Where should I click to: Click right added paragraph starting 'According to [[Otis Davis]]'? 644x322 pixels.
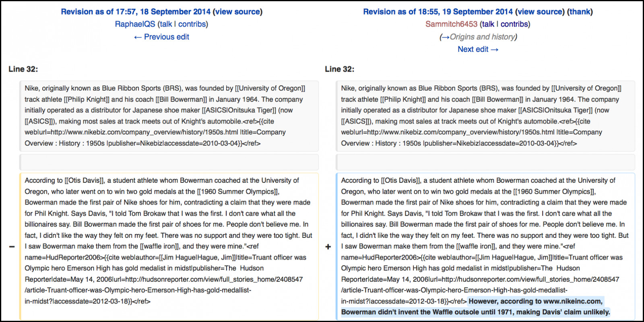coord(485,246)
